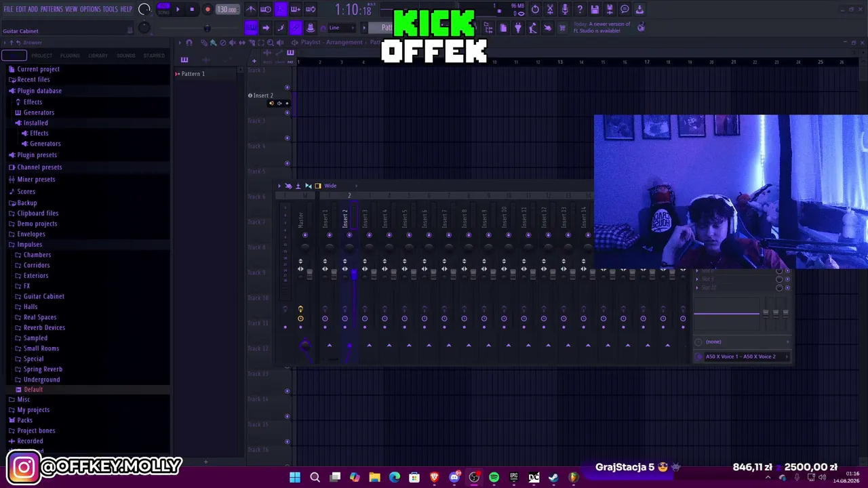Open the Spring Reverb folder
This screenshot has height=488, width=868.
tap(43, 369)
